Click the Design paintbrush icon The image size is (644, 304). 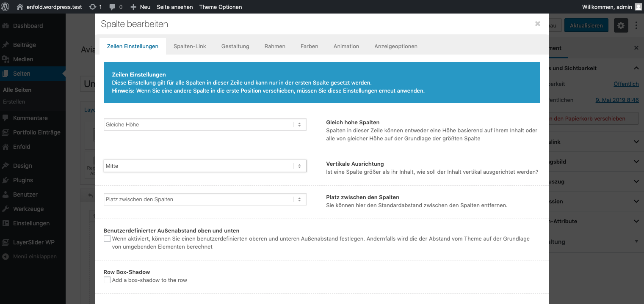[6, 166]
